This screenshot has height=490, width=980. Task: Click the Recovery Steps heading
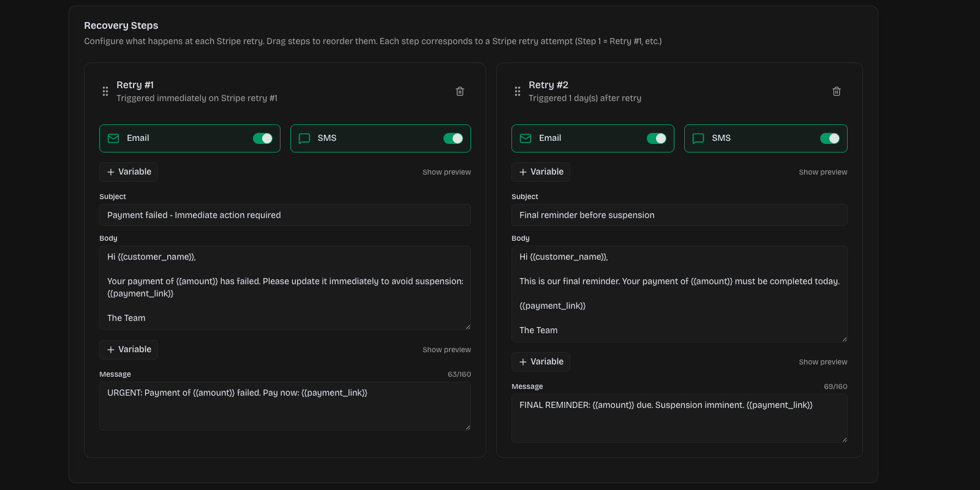point(121,26)
